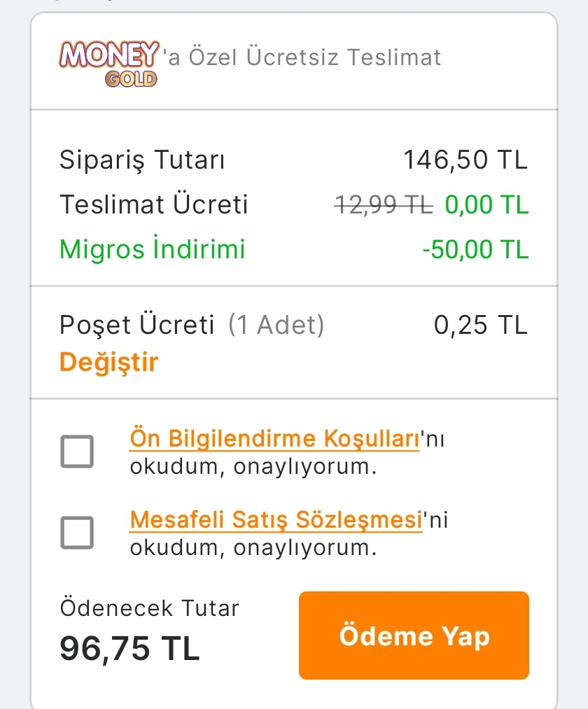Click the green Migros İndirimi label

pos(153,249)
